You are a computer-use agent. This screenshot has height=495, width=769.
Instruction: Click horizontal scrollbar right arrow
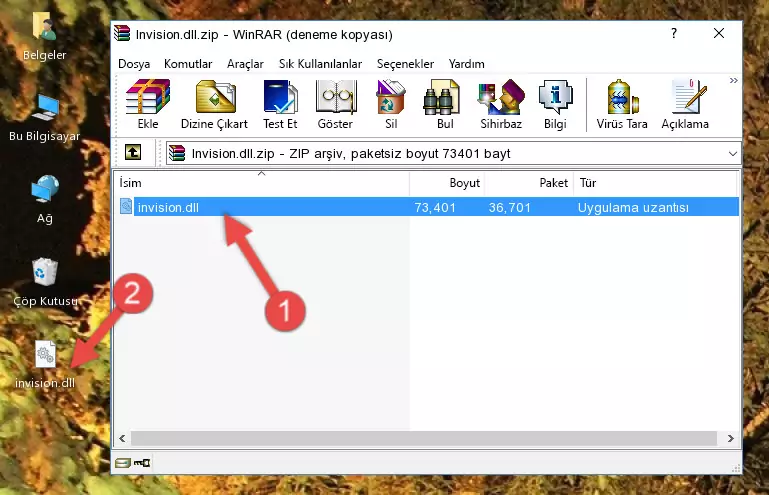pyautogui.click(x=731, y=438)
